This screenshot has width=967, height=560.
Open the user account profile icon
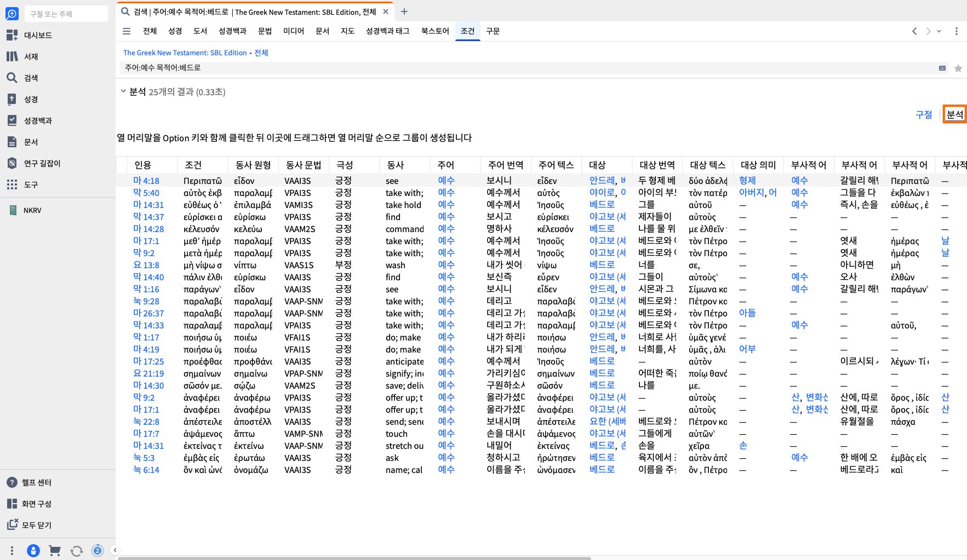pos(33,551)
